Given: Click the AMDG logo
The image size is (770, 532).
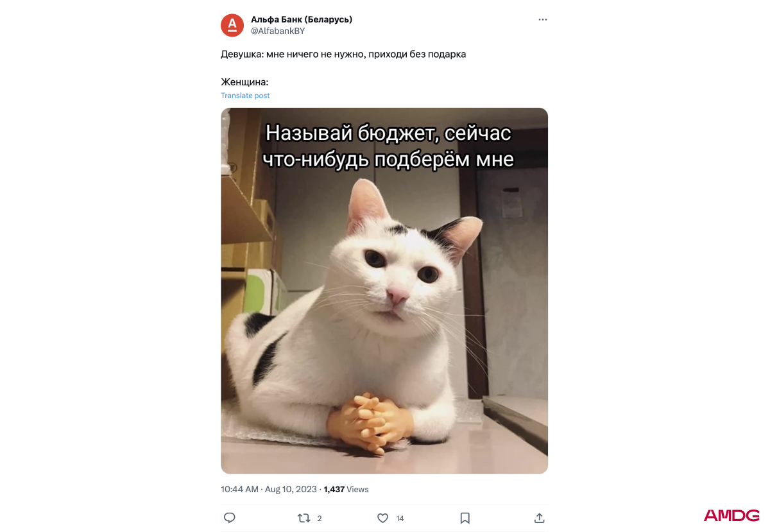Looking at the screenshot, I should tap(732, 515).
